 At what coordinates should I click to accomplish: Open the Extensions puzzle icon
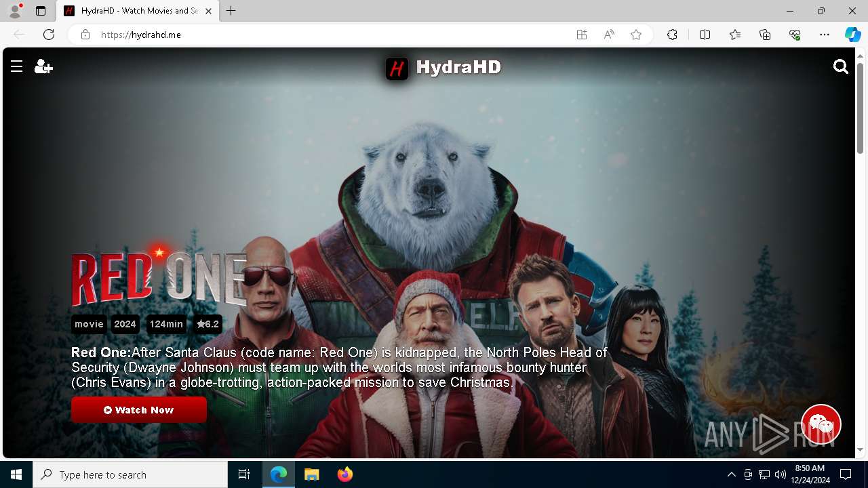click(x=672, y=35)
